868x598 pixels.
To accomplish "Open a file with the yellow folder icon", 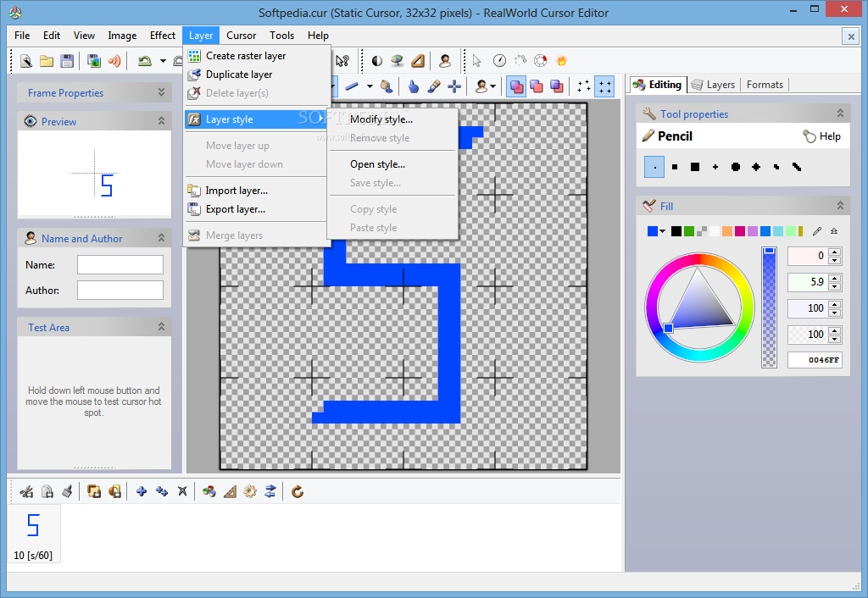I will click(x=47, y=61).
